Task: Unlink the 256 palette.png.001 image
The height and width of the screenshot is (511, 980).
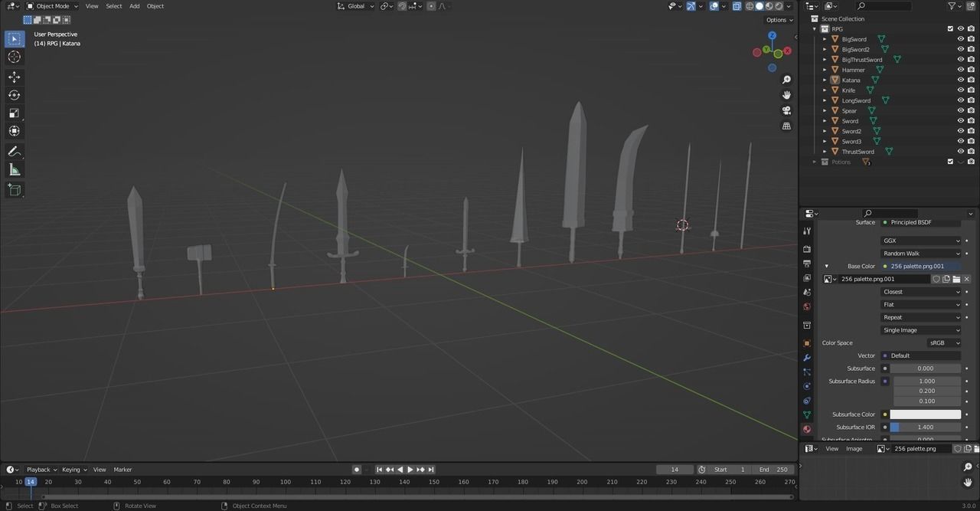Action: (966, 279)
